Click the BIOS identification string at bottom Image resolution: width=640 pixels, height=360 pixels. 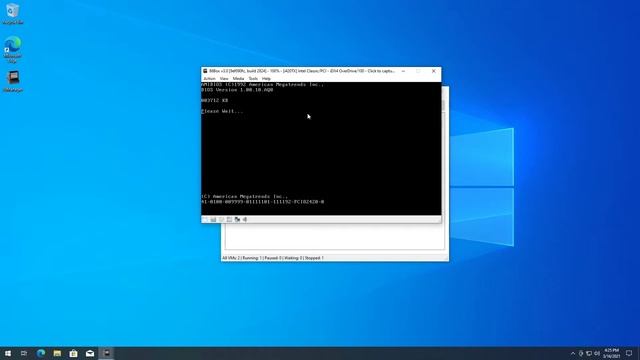click(x=262, y=202)
